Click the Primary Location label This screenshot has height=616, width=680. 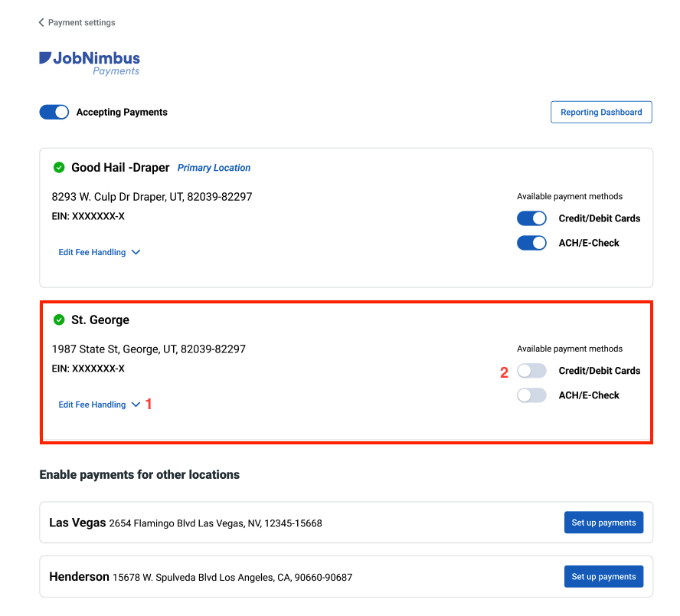pyautogui.click(x=214, y=167)
